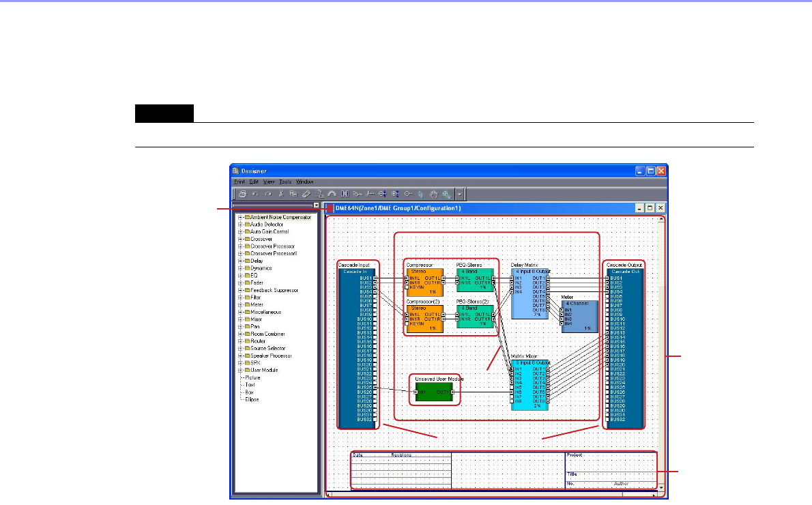The image size is (812, 505).
Task: Expand the Mixer folder
Action: [240, 319]
